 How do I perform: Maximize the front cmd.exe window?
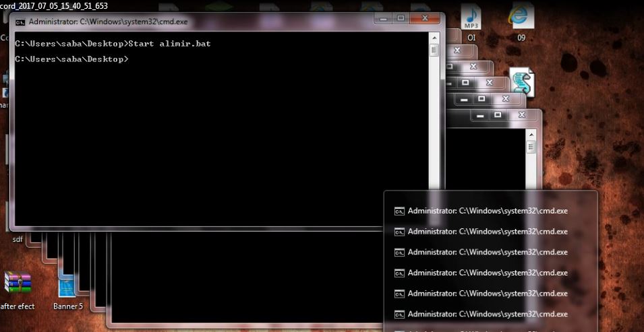pos(401,18)
